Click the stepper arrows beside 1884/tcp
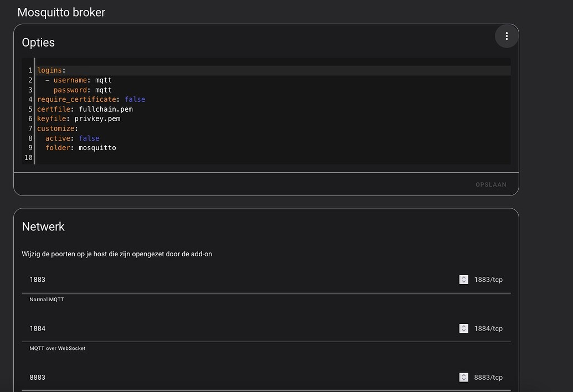This screenshot has width=573, height=392. pyautogui.click(x=463, y=328)
